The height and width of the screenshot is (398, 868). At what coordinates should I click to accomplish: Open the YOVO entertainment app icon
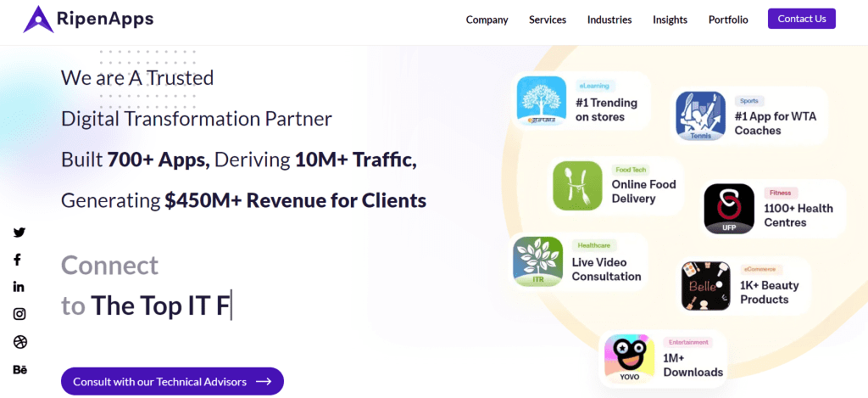[x=630, y=359]
